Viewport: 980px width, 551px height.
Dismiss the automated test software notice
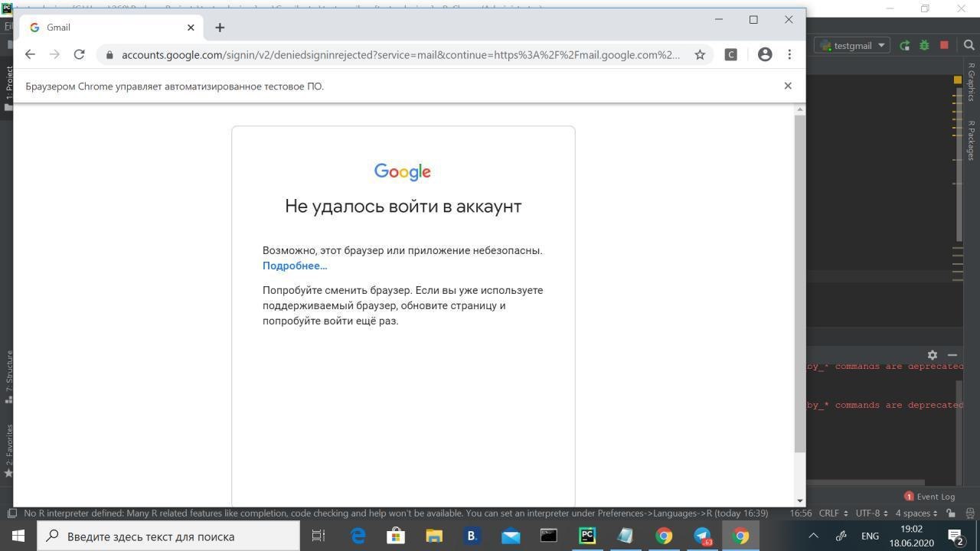click(788, 86)
